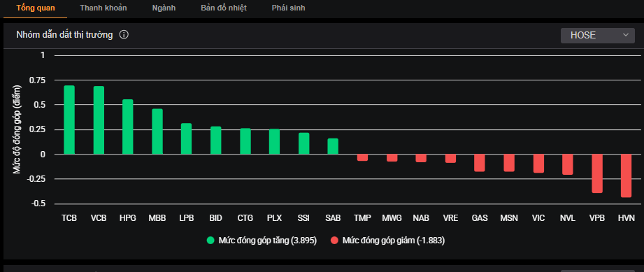Open the Bản đồ nhiệt tab

(x=224, y=8)
